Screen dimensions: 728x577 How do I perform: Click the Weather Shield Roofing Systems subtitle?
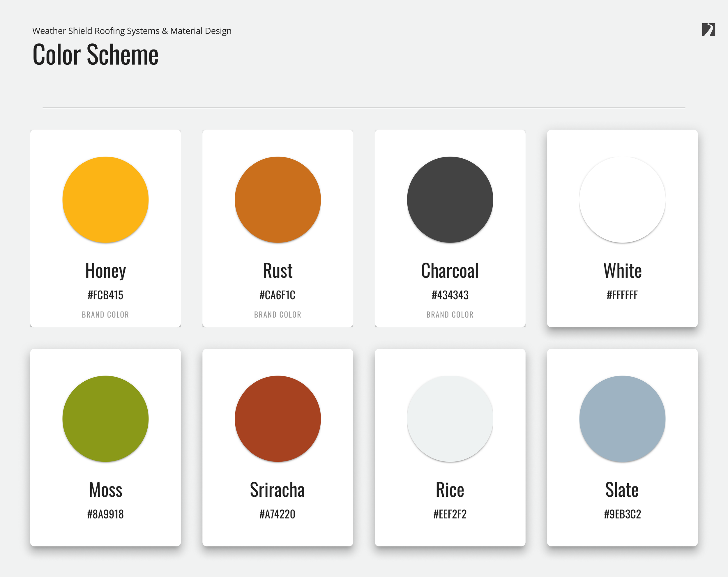pos(132,31)
